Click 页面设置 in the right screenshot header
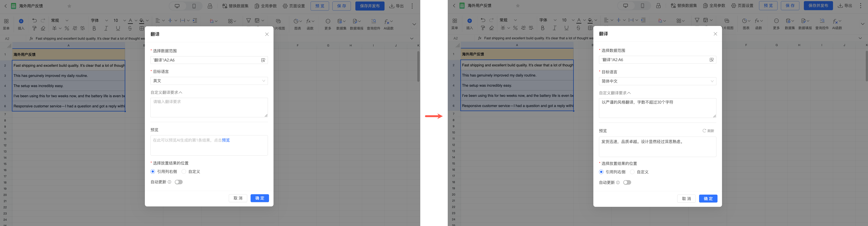The width and height of the screenshot is (868, 226). coord(742,6)
